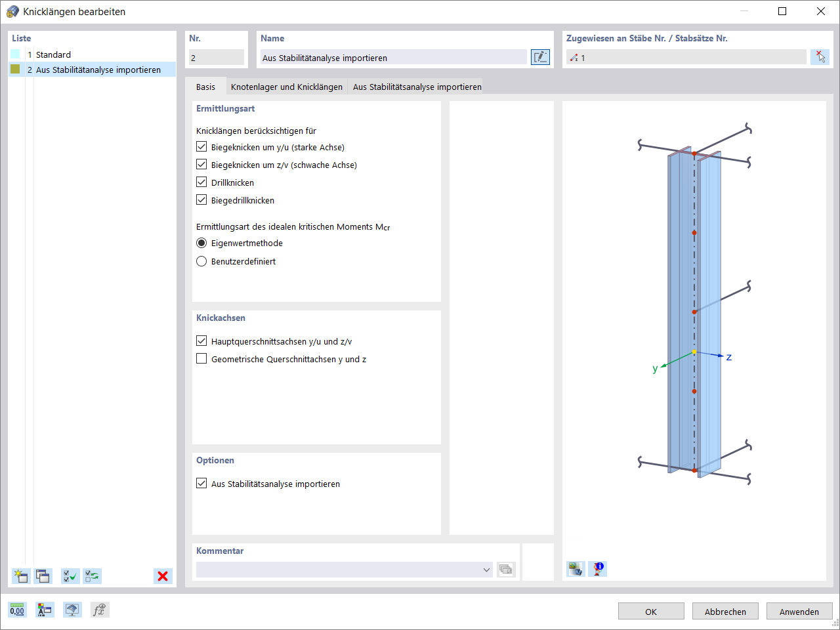Click the cyan swatch of the Standard entry
The height and width of the screenshot is (630, 840).
pyautogui.click(x=15, y=54)
